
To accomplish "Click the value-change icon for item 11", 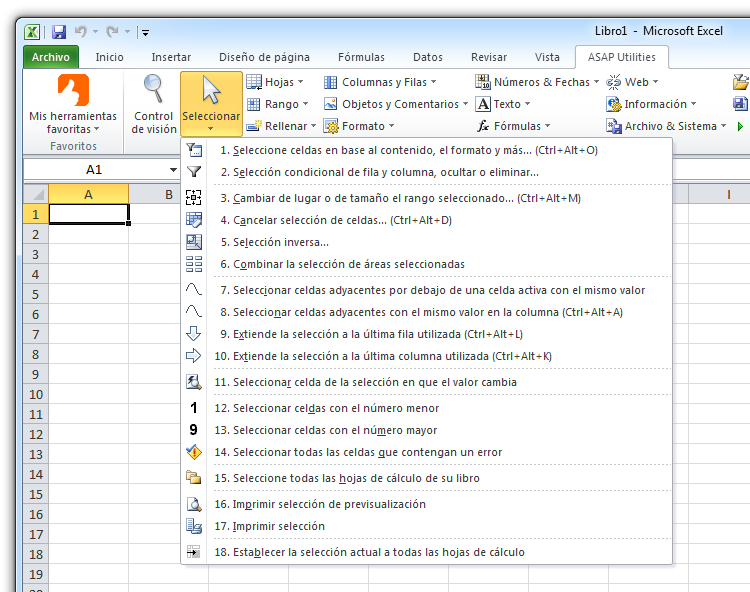I will click(194, 382).
